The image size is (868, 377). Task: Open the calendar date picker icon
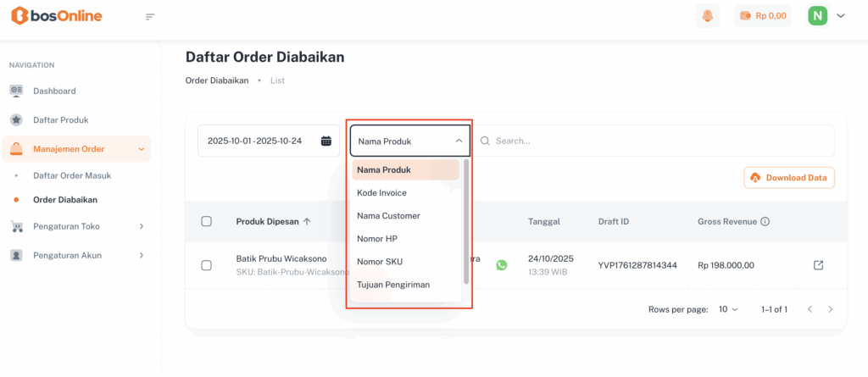coord(326,141)
